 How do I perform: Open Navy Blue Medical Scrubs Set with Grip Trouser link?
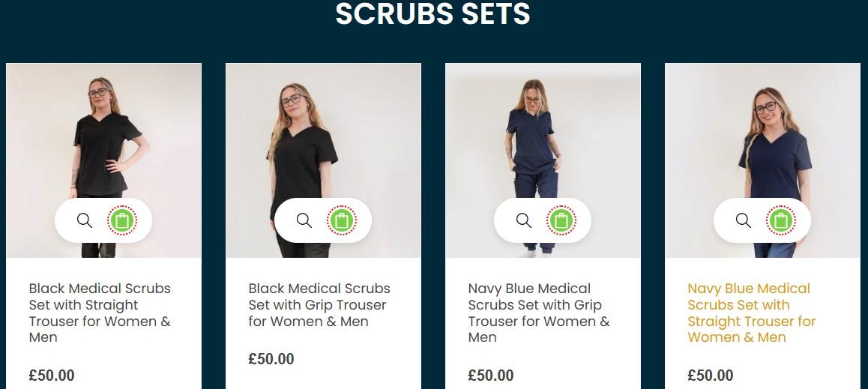click(x=539, y=313)
